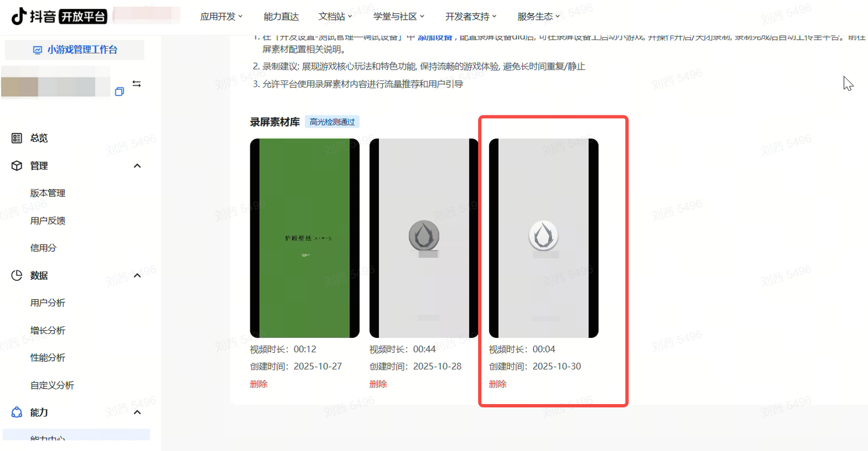Click the 数据 pie chart icon

click(17, 275)
